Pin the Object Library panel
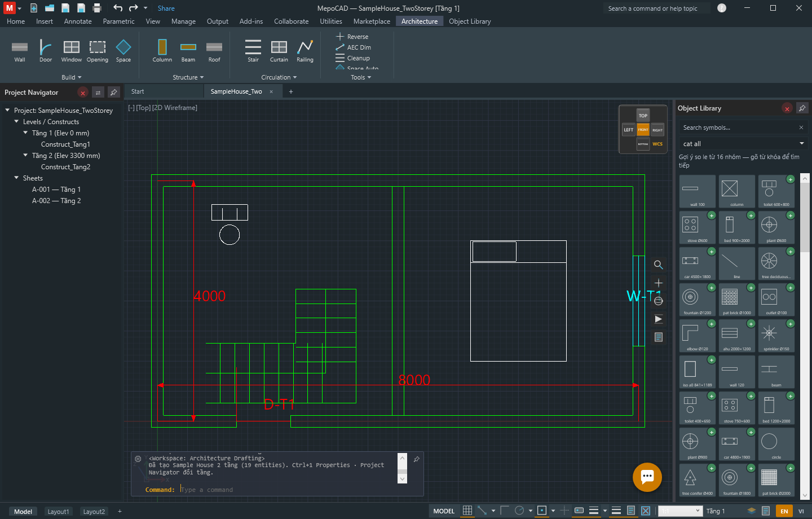812x519 pixels. 802,108
